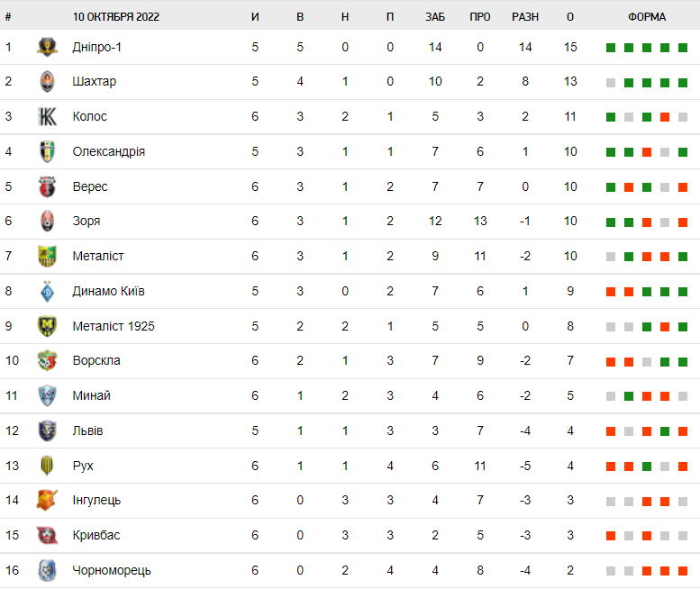Viewport: 700px width, 589px height.
Task: Click the Рух club logo
Action: 48,466
